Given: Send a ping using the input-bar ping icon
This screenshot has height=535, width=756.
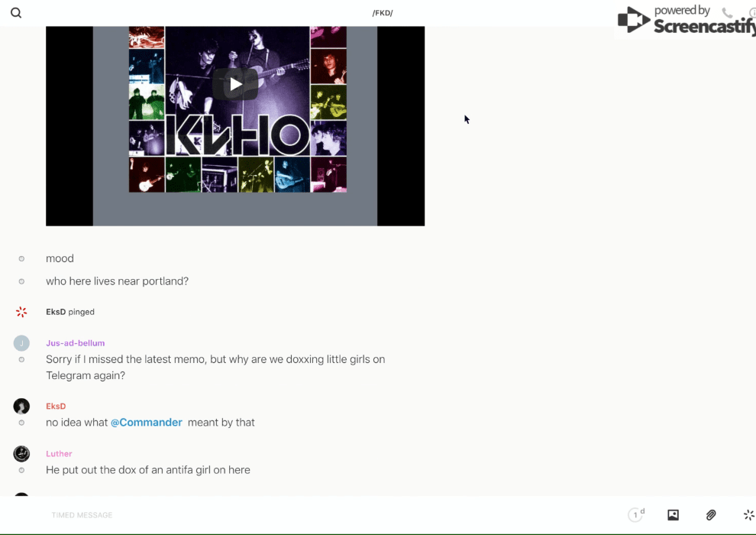Looking at the screenshot, I should [748, 515].
